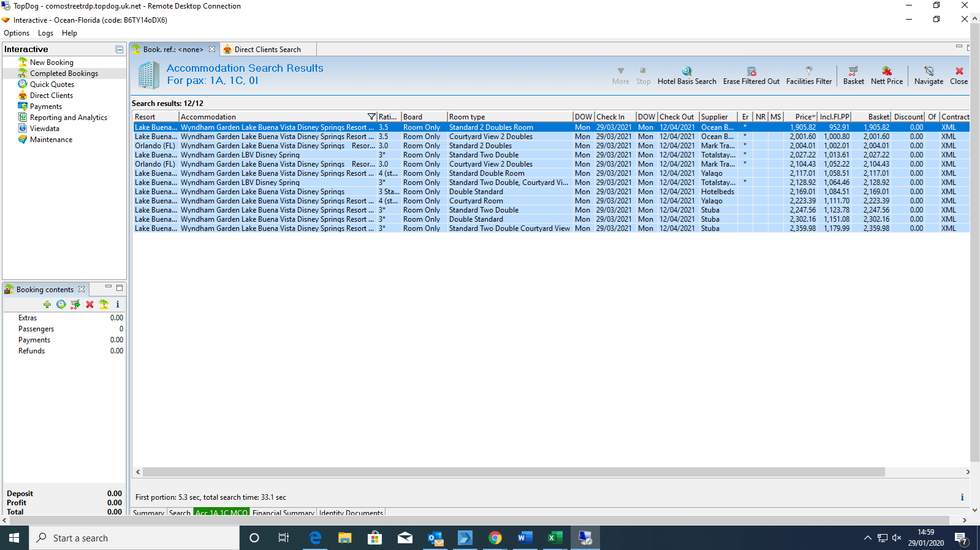Select the row priced 2,359.98
The height and width of the screenshot is (550, 980).
click(551, 228)
